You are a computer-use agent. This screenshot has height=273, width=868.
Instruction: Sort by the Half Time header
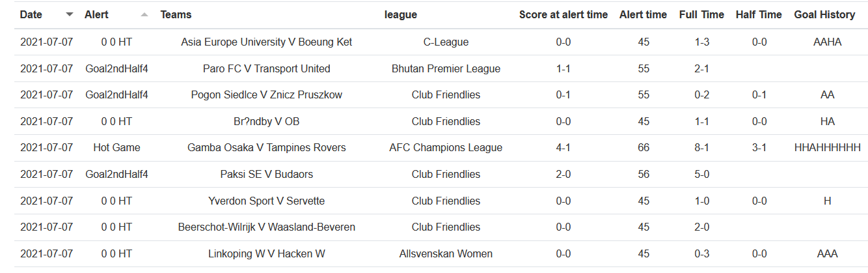759,14
